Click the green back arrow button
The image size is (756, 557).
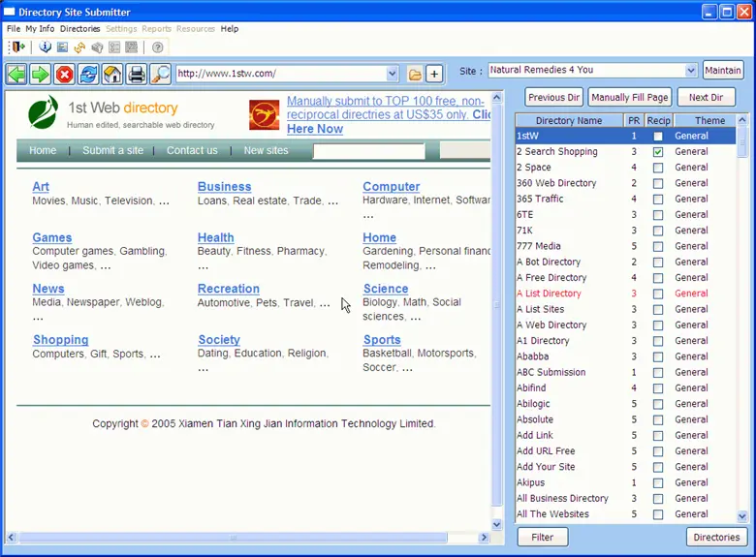point(16,75)
